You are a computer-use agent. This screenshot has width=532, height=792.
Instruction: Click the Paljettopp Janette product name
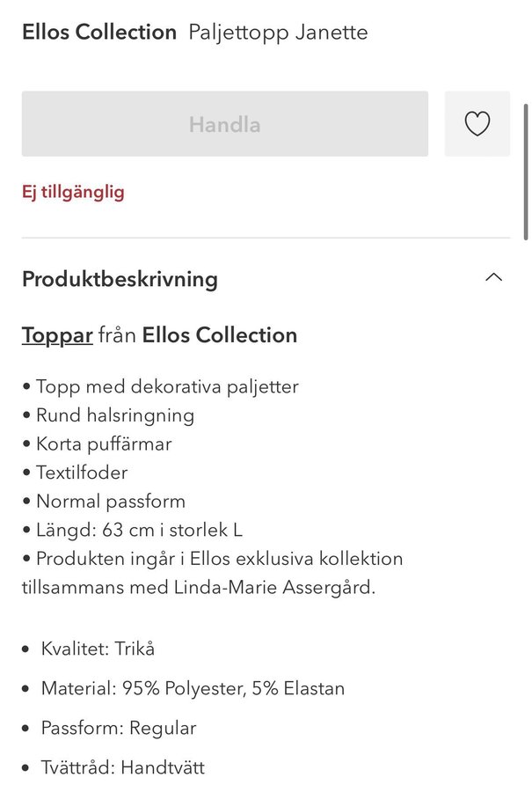pyautogui.click(x=278, y=33)
